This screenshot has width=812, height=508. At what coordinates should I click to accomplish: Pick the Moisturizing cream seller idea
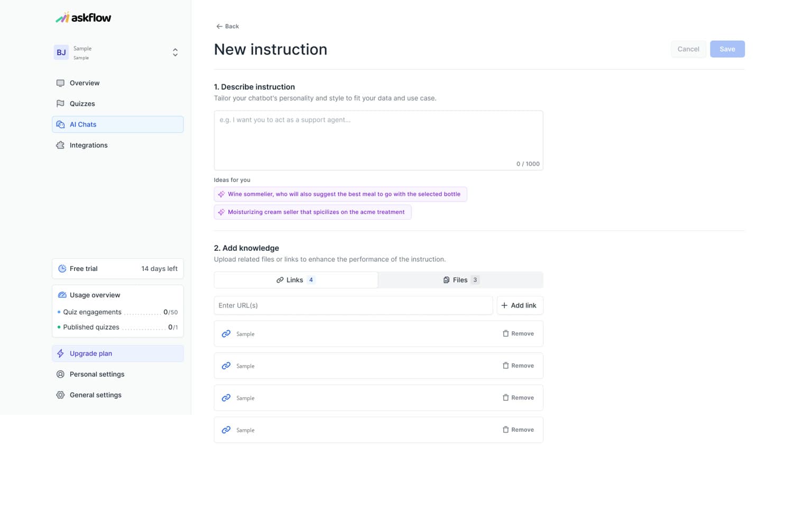pos(312,212)
